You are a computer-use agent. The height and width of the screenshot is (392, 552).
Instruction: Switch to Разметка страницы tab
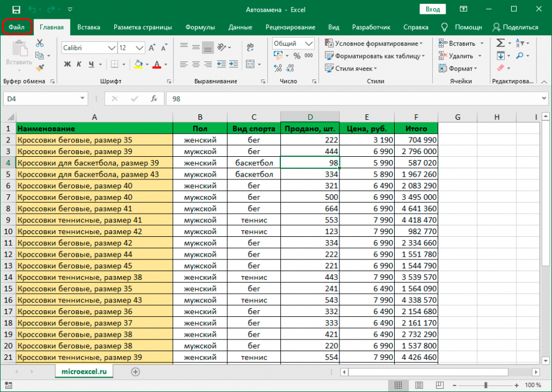tap(143, 27)
